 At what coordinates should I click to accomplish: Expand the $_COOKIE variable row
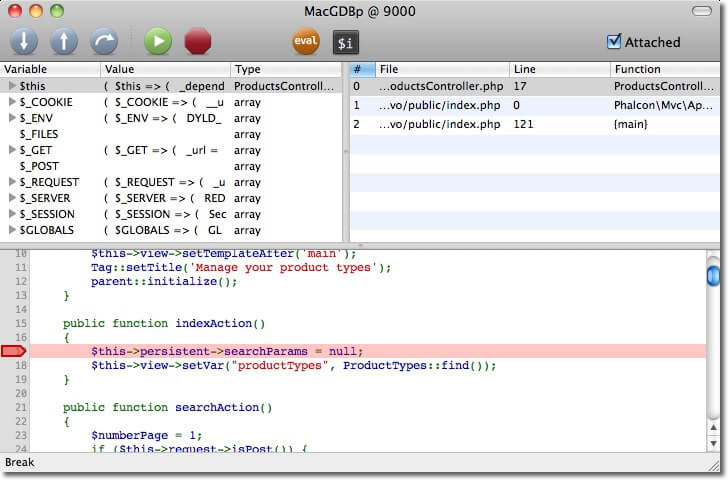(12, 102)
